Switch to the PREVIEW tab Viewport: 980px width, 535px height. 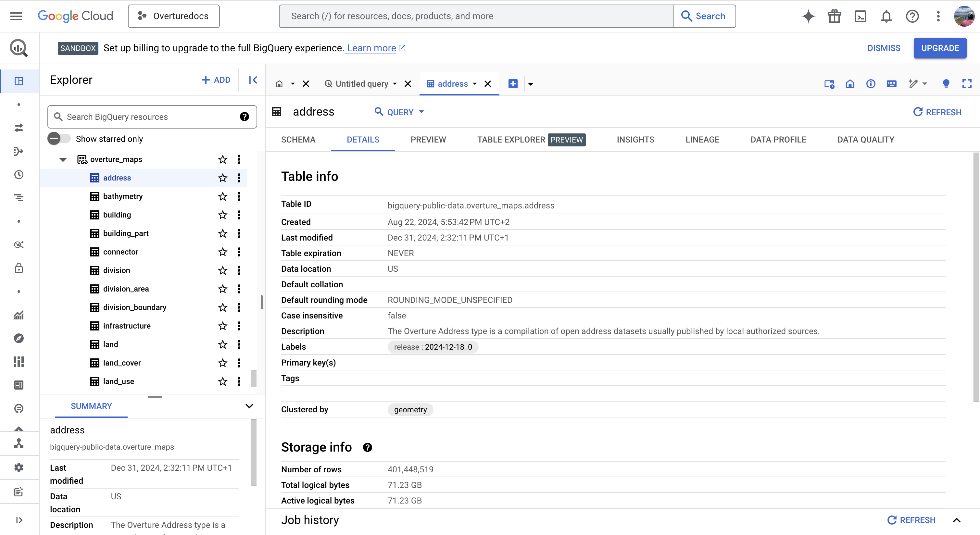click(428, 140)
